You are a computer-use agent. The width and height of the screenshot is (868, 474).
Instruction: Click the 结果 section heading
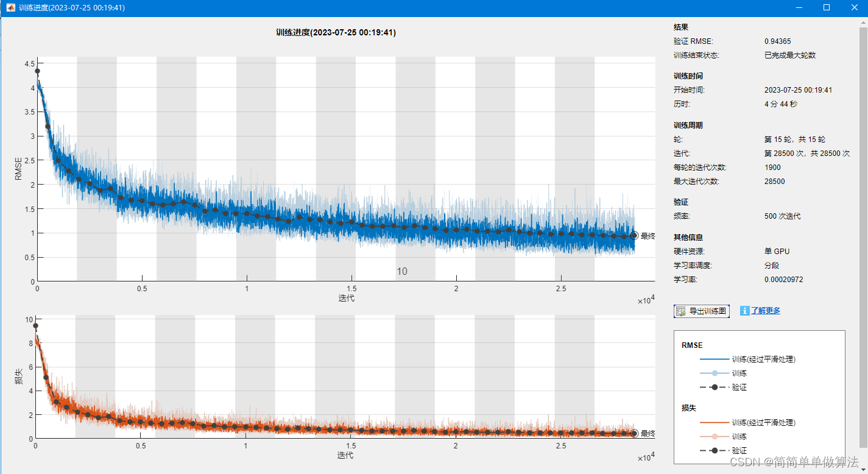(x=681, y=27)
